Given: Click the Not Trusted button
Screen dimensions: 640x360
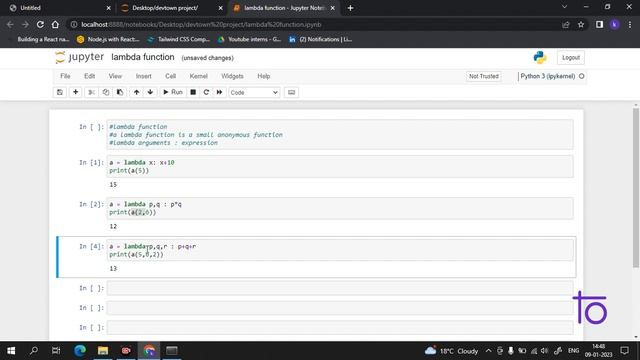Looking at the screenshot, I should tap(484, 76).
